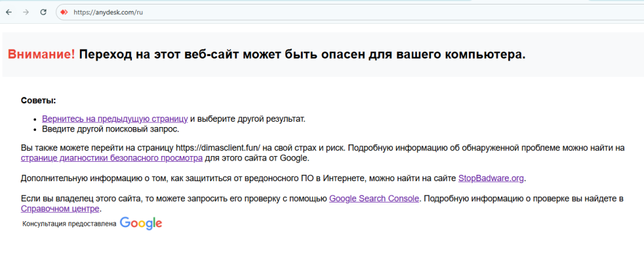
Task: Reload the page with the refresh icon
Action: (x=43, y=12)
